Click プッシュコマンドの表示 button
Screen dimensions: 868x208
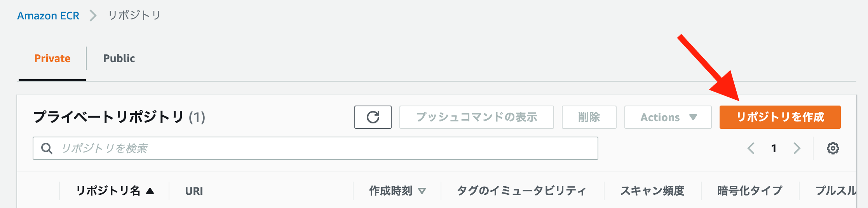point(476,117)
